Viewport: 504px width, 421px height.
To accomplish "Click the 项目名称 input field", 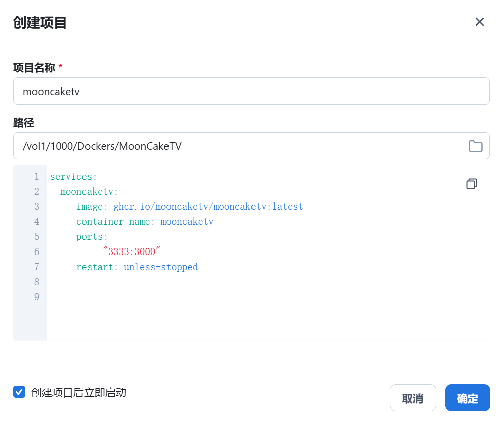I will point(251,91).
